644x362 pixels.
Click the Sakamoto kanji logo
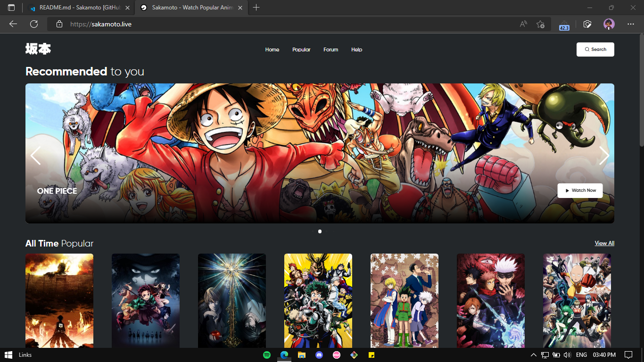coord(38,49)
